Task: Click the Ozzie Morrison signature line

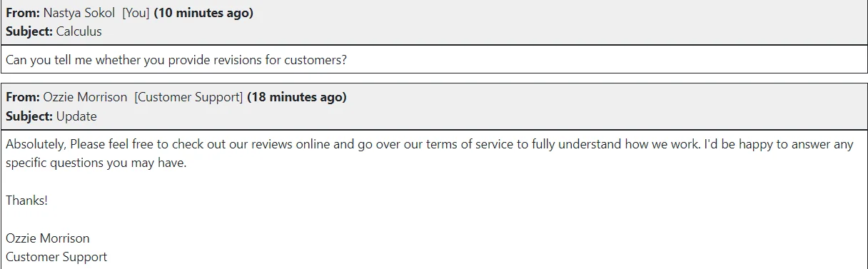Action: coord(48,238)
